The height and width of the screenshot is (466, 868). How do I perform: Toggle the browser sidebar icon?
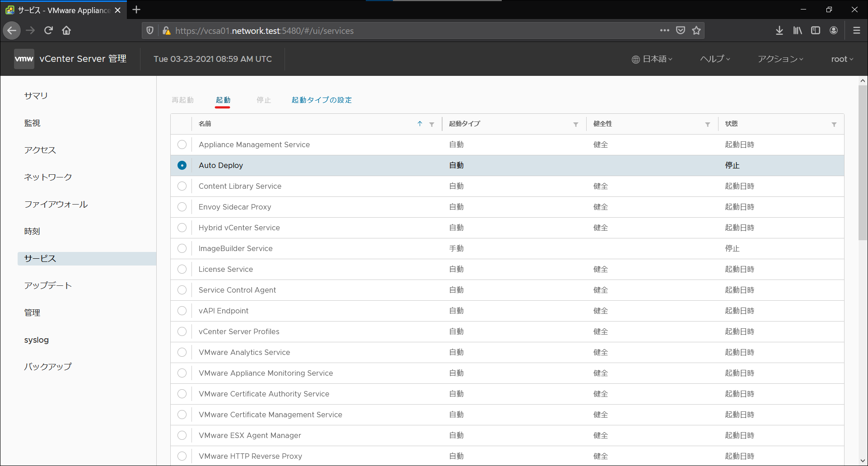tap(816, 30)
